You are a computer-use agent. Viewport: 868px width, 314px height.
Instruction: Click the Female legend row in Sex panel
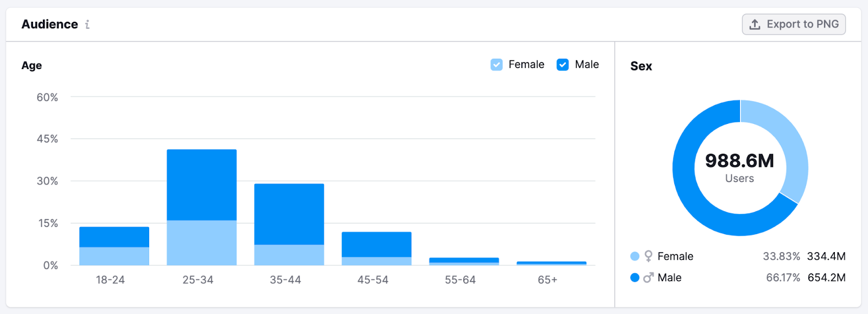[675, 256]
